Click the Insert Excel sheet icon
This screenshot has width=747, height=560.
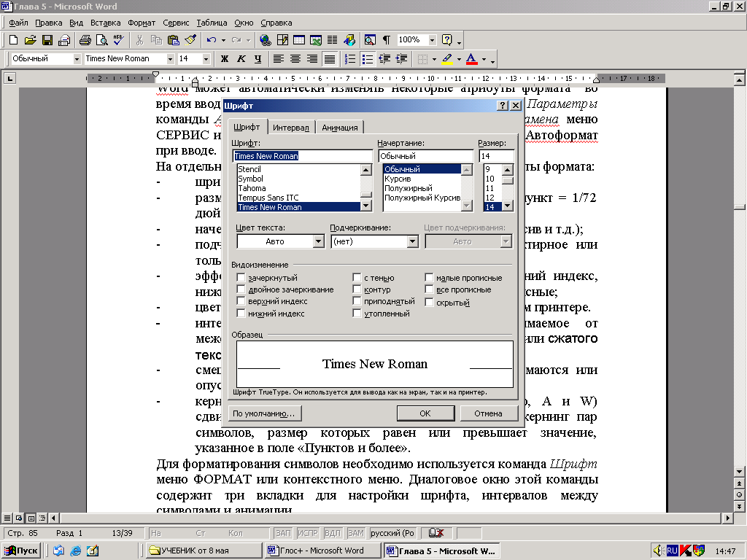click(x=316, y=40)
